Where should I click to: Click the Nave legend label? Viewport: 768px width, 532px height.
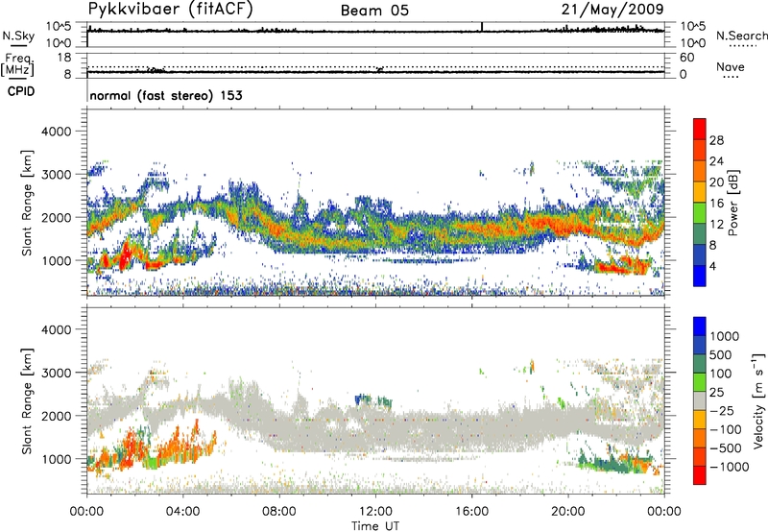(731, 66)
